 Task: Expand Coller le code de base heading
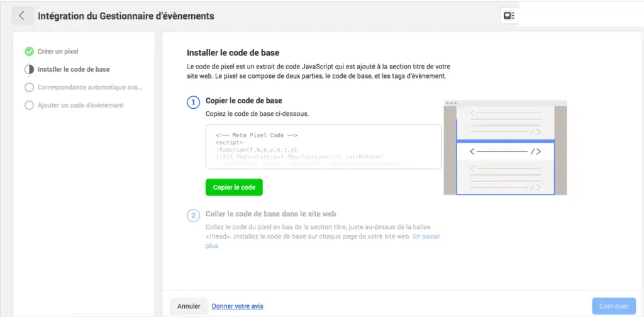[x=270, y=214]
